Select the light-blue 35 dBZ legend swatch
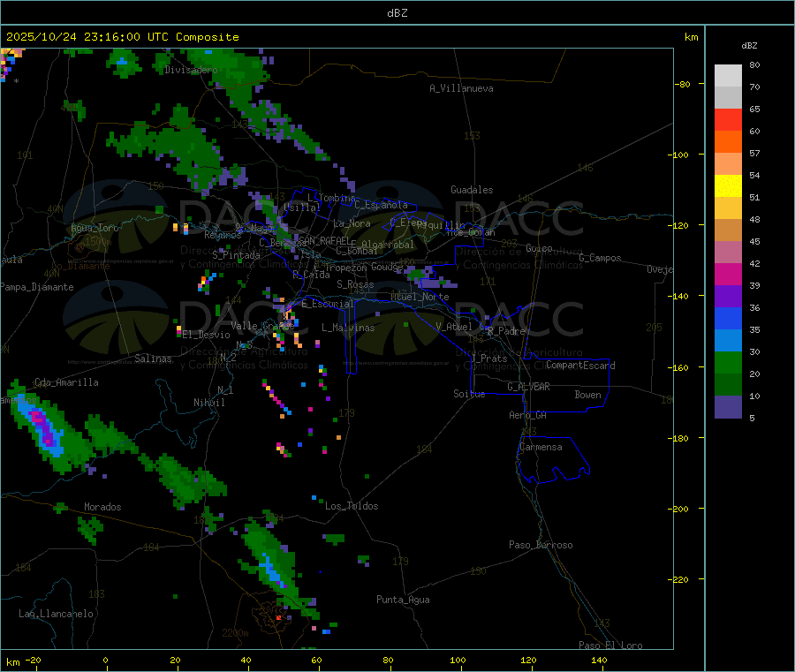The image size is (795, 672). pyautogui.click(x=728, y=341)
